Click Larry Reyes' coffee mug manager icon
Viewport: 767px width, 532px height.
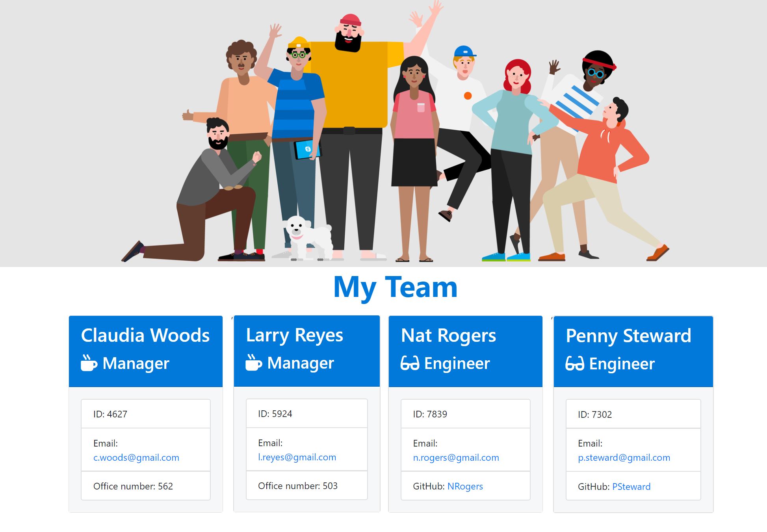tap(253, 363)
